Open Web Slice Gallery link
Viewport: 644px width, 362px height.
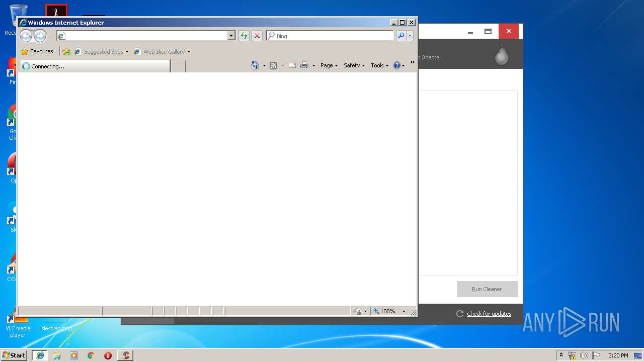162,51
